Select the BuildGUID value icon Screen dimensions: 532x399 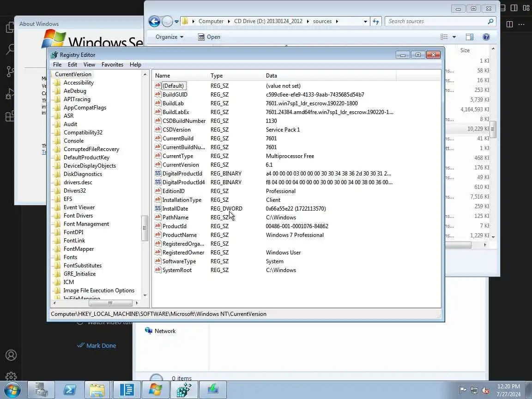(x=158, y=94)
